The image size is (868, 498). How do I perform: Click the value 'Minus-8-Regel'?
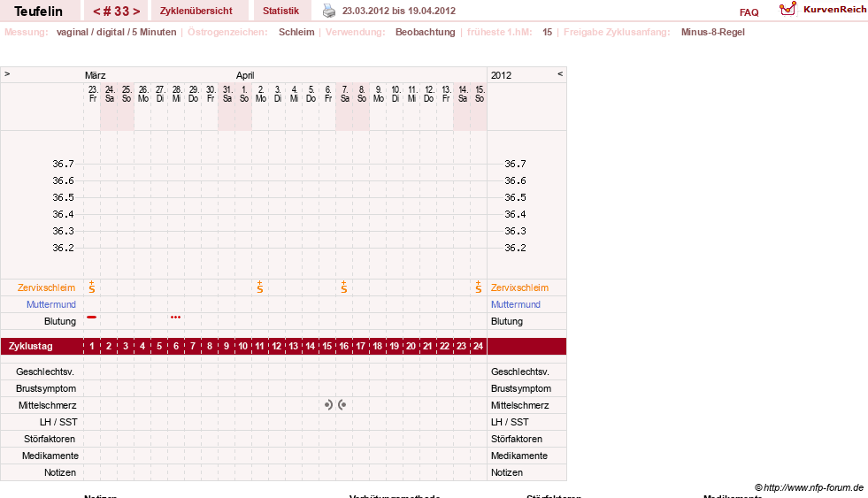click(713, 32)
